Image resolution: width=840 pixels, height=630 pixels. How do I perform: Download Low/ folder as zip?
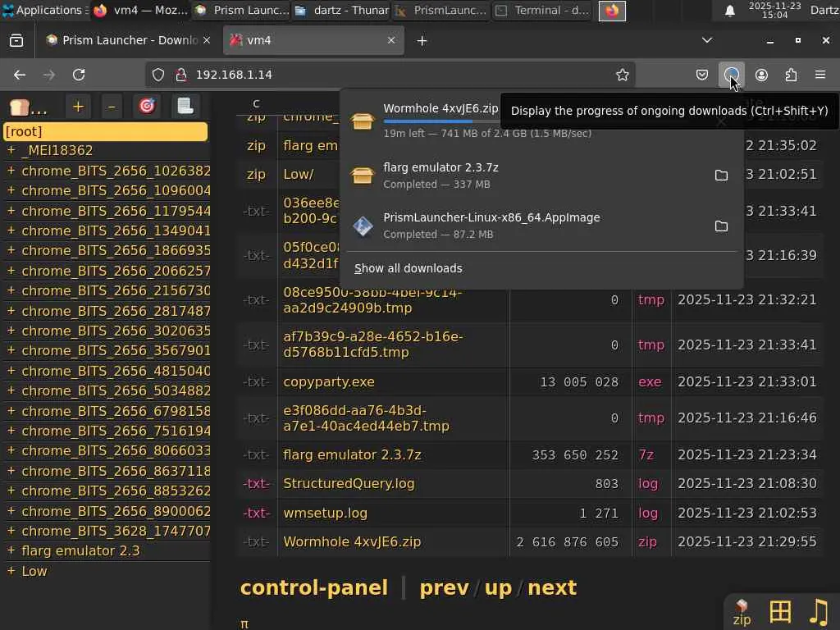[256, 174]
